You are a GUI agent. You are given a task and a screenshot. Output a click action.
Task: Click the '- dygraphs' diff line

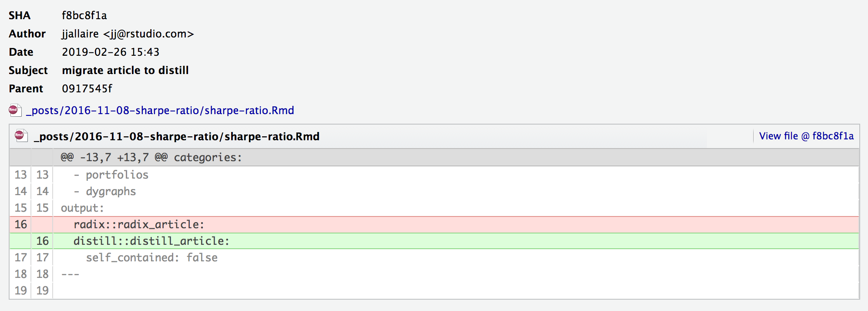point(104,192)
